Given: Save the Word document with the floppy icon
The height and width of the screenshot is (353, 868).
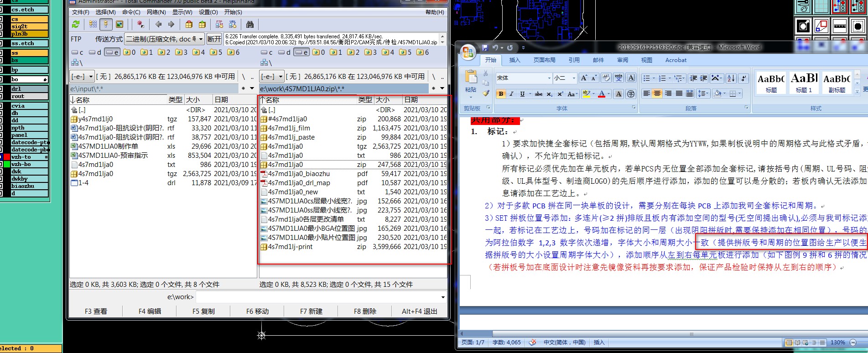Looking at the screenshot, I should [x=485, y=47].
